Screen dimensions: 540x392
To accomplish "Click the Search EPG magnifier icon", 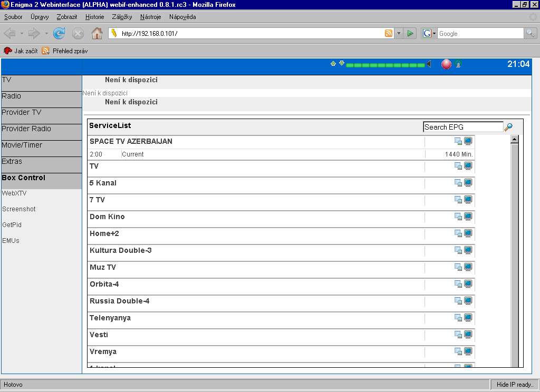I will 508,127.
